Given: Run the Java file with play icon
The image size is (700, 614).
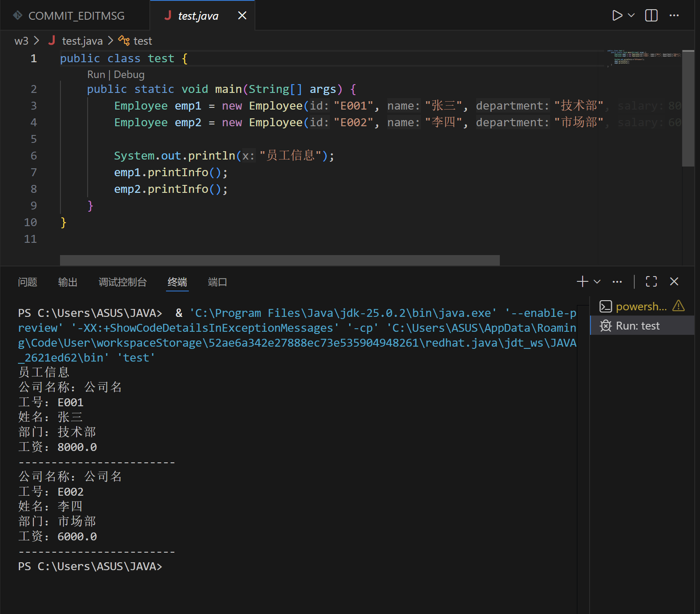Looking at the screenshot, I should tap(617, 16).
